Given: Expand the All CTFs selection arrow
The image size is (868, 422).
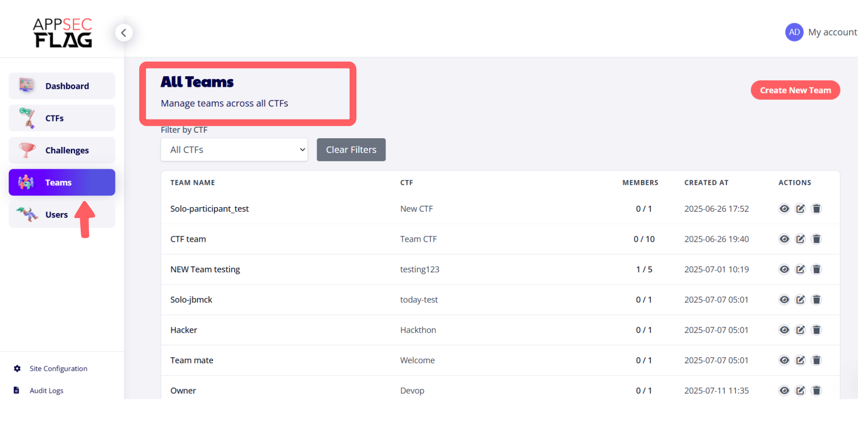Looking at the screenshot, I should pyautogui.click(x=302, y=149).
